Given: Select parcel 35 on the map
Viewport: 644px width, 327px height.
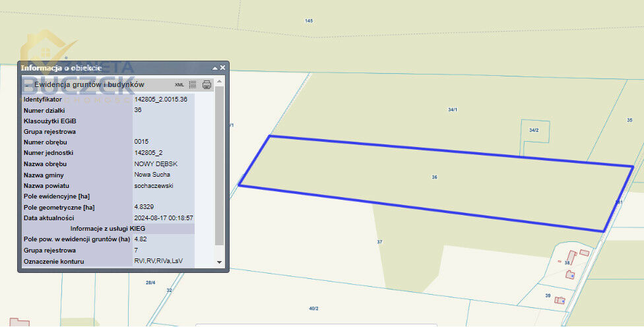Looking at the screenshot, I should [629, 120].
